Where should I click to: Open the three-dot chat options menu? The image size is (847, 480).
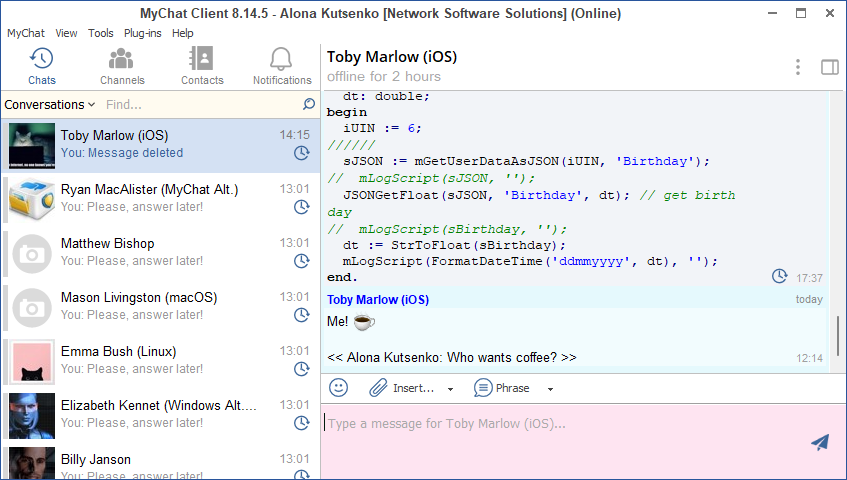797,67
